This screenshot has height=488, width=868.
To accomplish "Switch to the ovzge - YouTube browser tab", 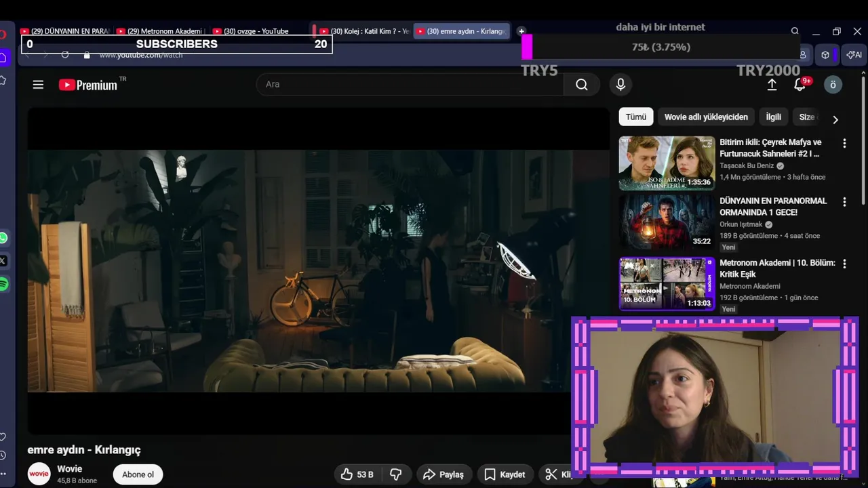I will click(256, 31).
